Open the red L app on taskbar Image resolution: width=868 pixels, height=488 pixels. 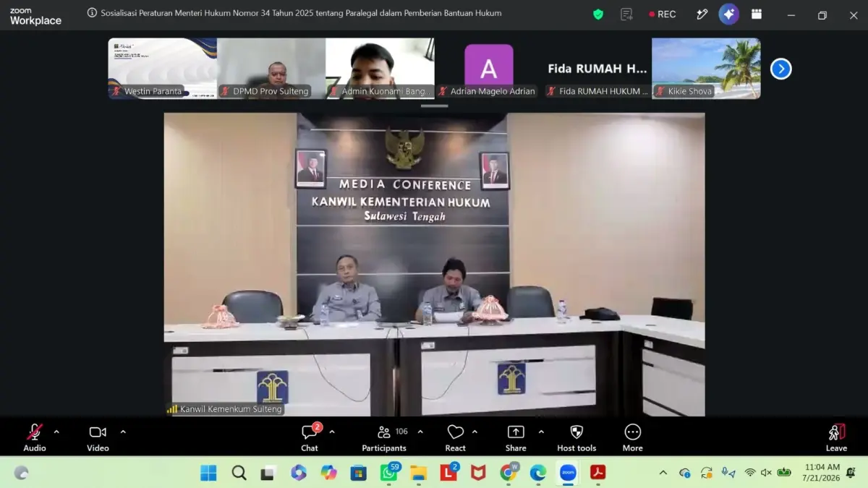[449, 473]
